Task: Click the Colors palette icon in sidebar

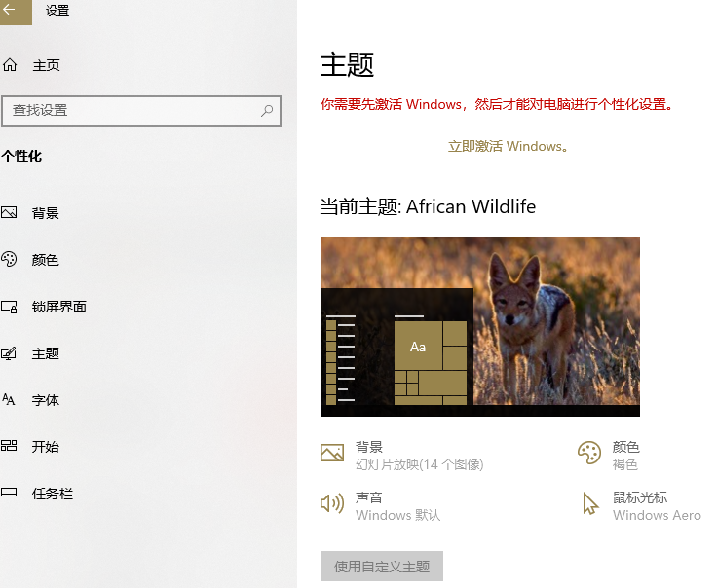Action: point(10,260)
